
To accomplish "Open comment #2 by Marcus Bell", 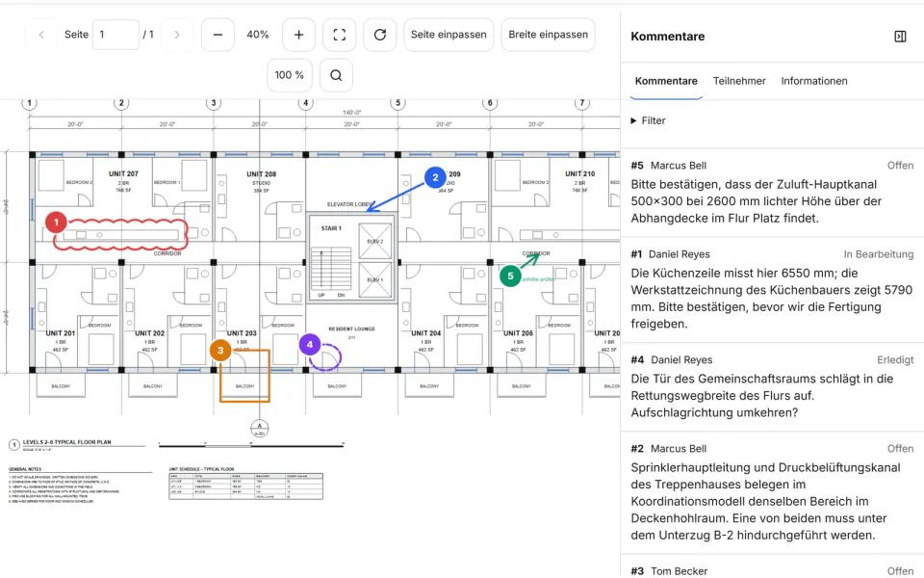I will pos(772,492).
